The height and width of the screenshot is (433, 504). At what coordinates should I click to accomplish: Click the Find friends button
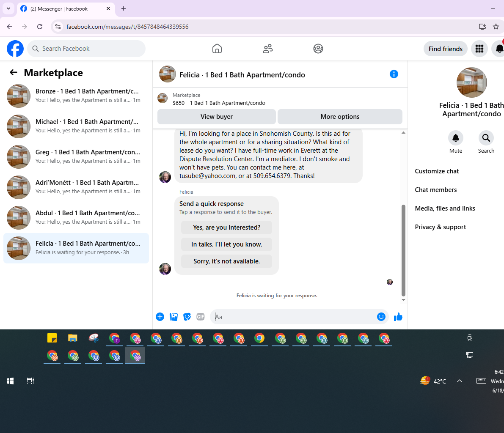coord(445,49)
